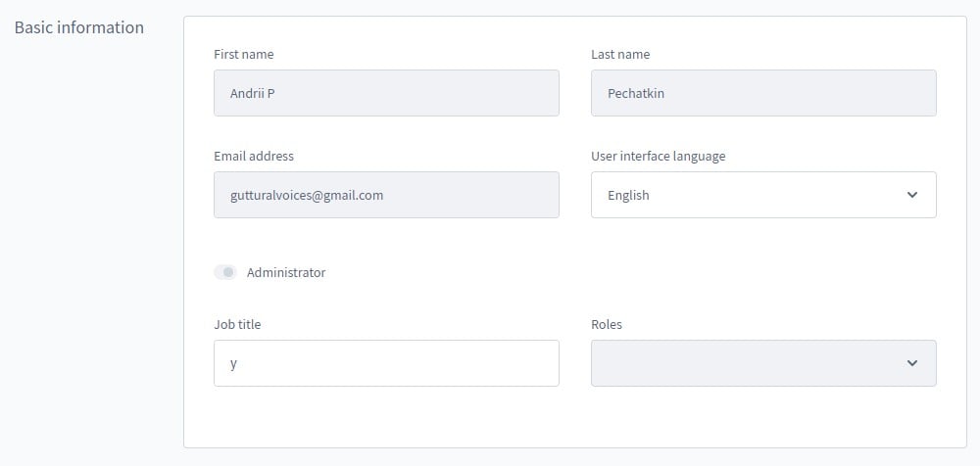Click the Email address label
The width and height of the screenshot is (980, 466).
tap(254, 157)
